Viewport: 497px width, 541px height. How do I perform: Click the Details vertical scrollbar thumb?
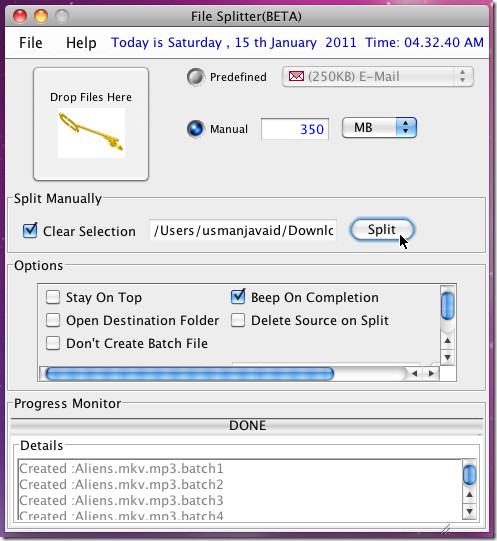click(x=469, y=475)
